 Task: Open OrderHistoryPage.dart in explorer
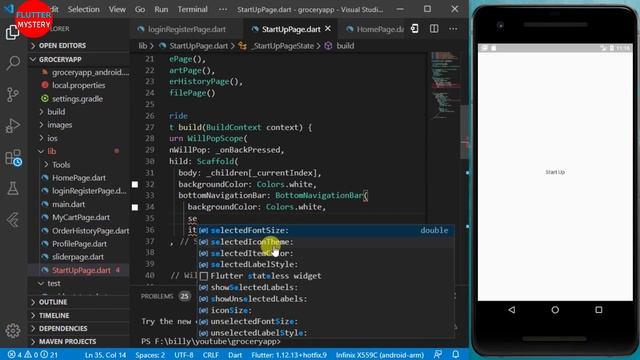(x=90, y=231)
